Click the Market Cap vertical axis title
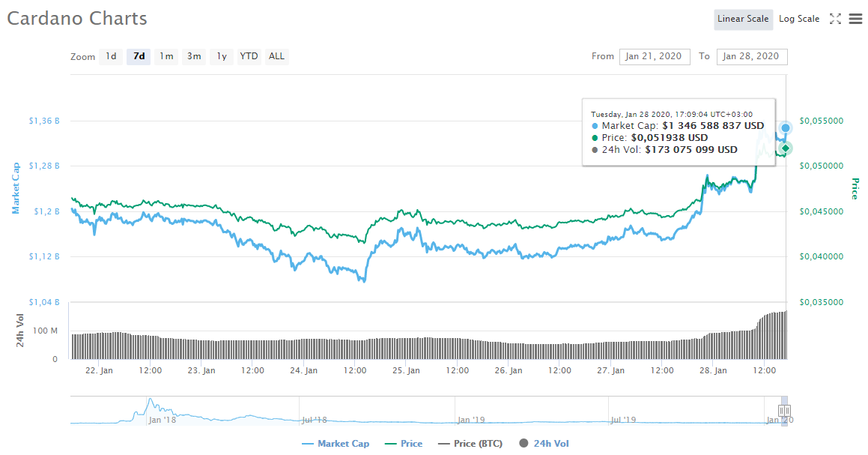The height and width of the screenshot is (455, 868). (16, 188)
